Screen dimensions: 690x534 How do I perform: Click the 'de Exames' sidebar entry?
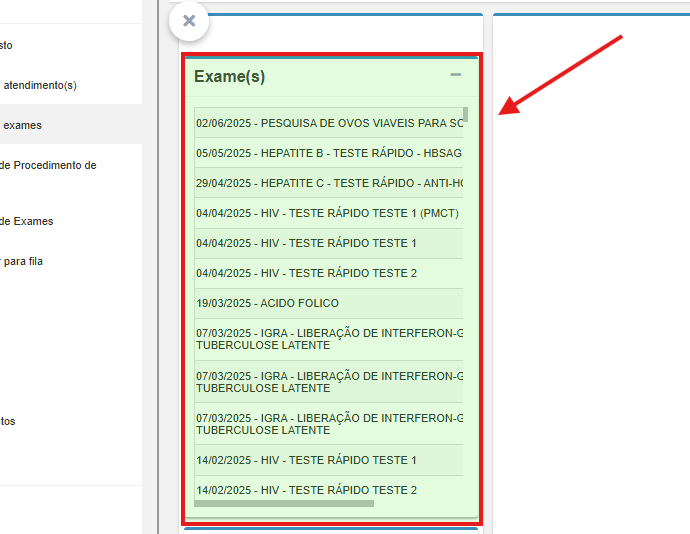[x=27, y=221]
